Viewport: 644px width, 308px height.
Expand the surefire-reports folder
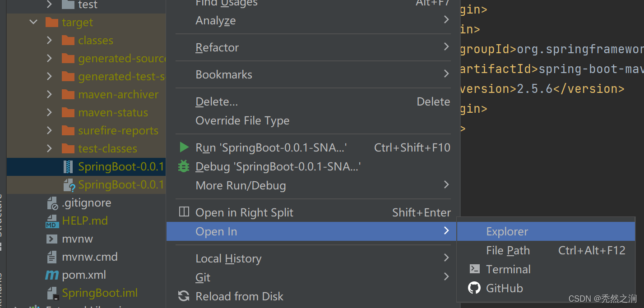(x=49, y=130)
